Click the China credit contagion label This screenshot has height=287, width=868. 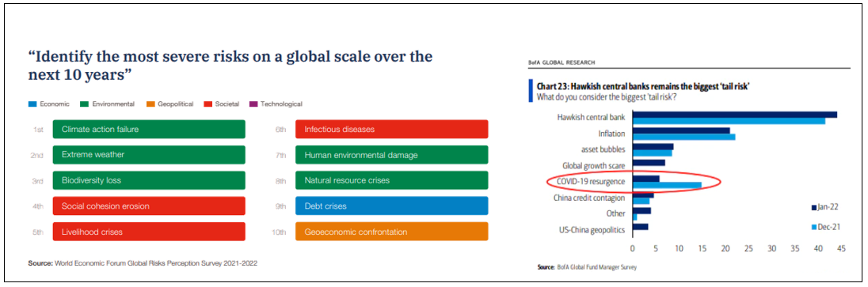[x=589, y=198]
